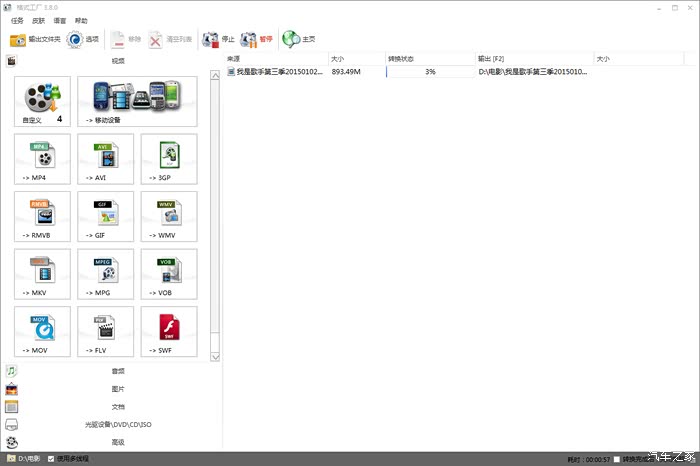Click the RMVB format icon
Screen dimensions: 700x466
pos(42,216)
